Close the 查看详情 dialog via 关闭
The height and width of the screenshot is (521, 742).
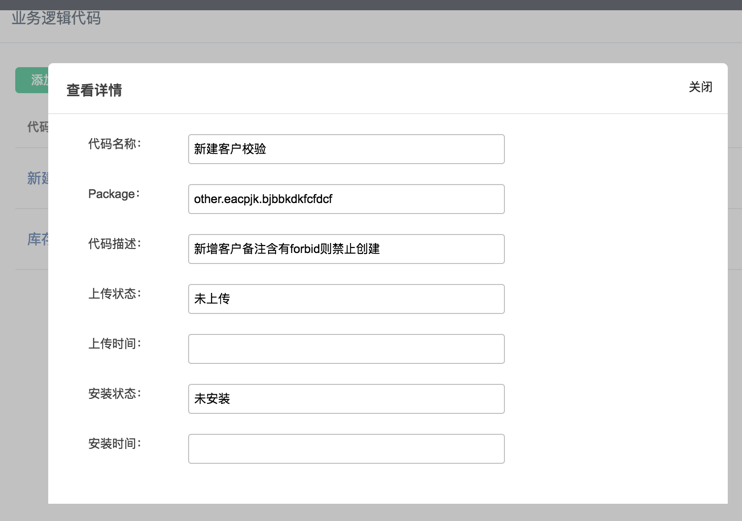click(x=700, y=87)
